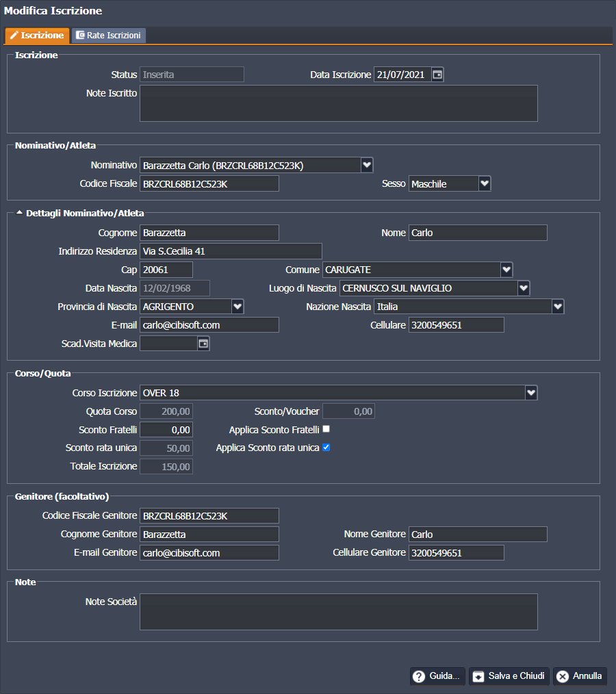616x694 pixels.
Task: Open the Sesso dropdown
Action: pos(485,183)
